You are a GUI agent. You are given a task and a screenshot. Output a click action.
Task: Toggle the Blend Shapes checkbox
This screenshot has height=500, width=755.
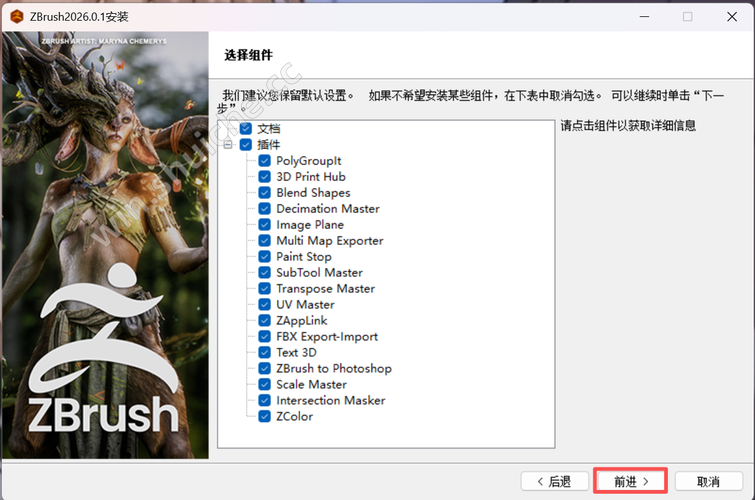pos(264,193)
